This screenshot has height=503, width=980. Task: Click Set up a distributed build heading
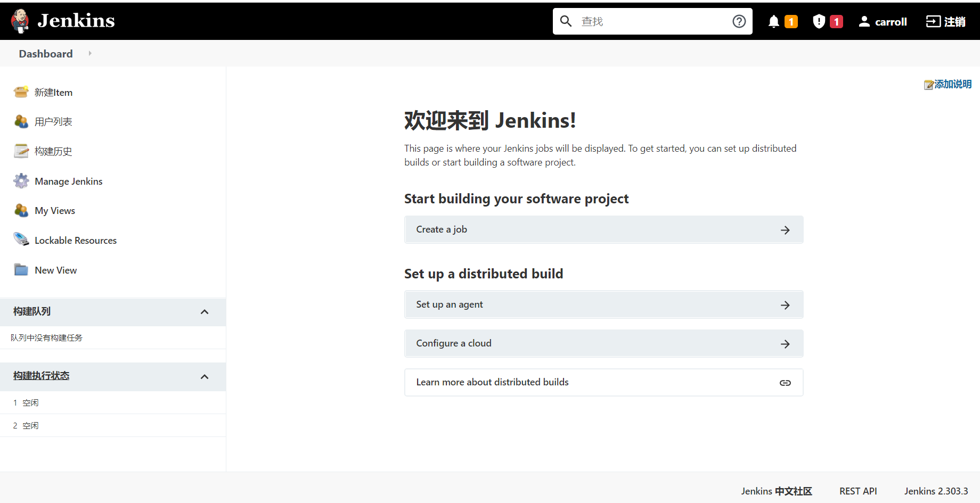(x=484, y=274)
